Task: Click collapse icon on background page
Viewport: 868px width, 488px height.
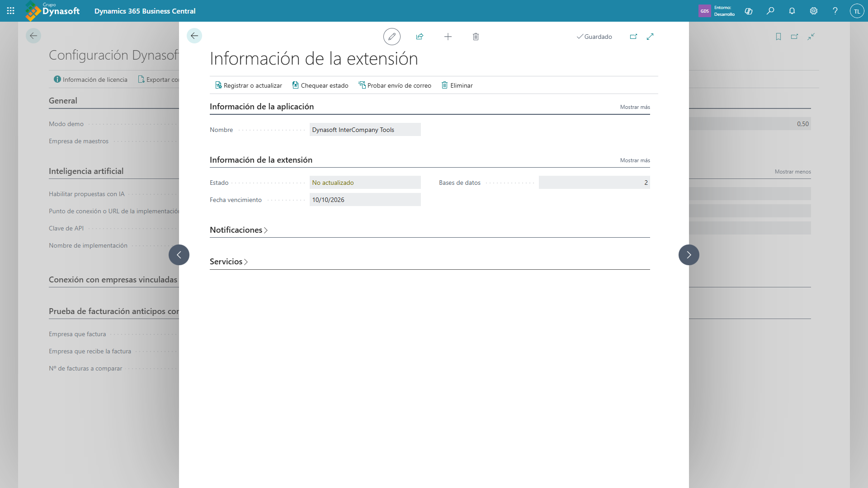Action: (x=811, y=37)
